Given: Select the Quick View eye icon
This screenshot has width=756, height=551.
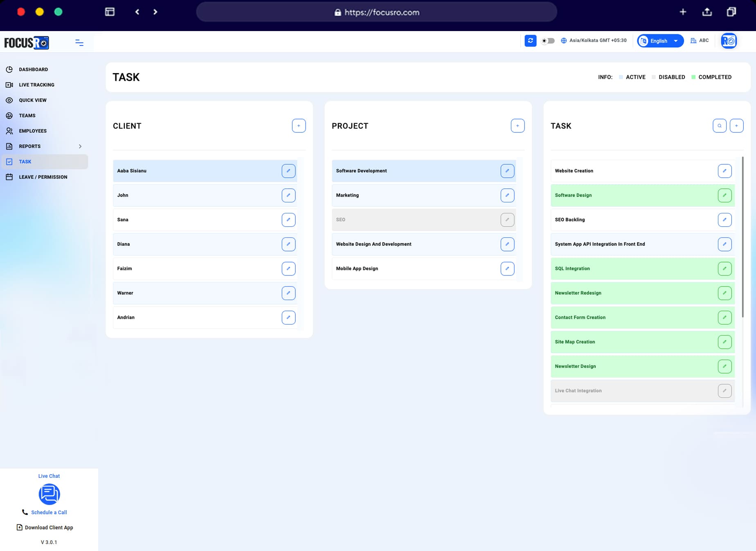Looking at the screenshot, I should click(9, 100).
